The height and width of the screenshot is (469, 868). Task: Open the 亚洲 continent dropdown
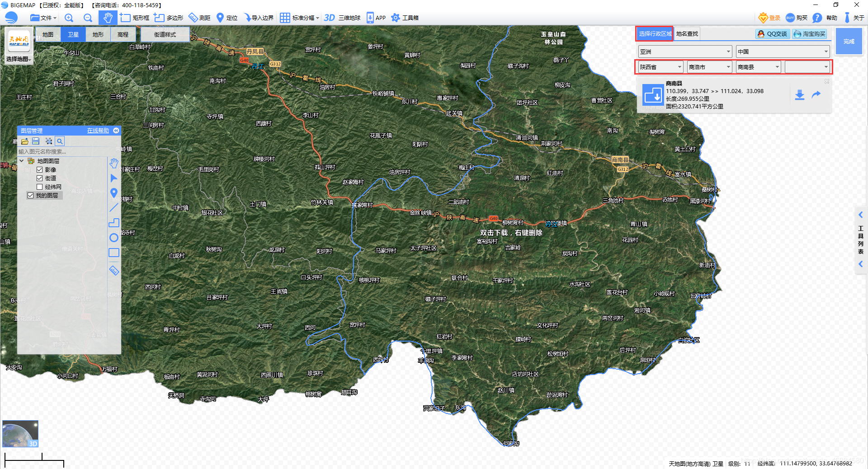[x=685, y=52]
